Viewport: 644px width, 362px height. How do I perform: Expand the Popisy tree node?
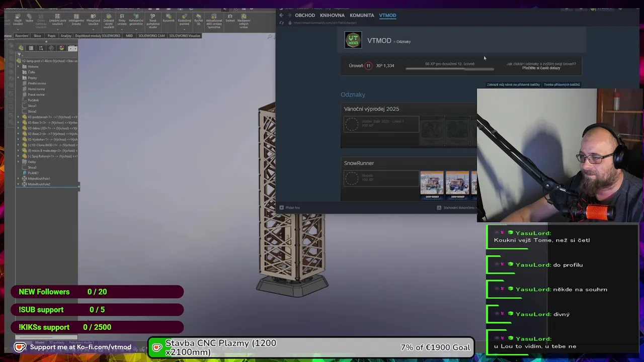(18, 77)
